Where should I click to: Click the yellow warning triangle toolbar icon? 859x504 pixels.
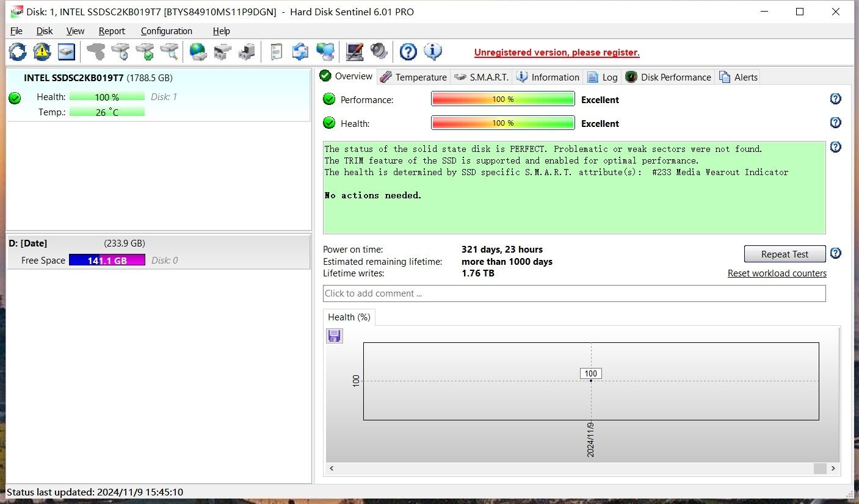point(42,52)
